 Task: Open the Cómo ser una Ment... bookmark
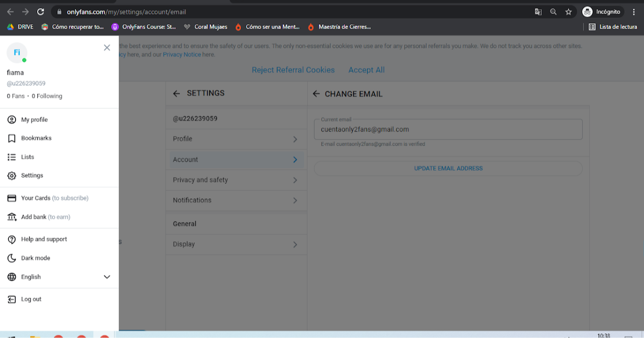tap(267, 27)
